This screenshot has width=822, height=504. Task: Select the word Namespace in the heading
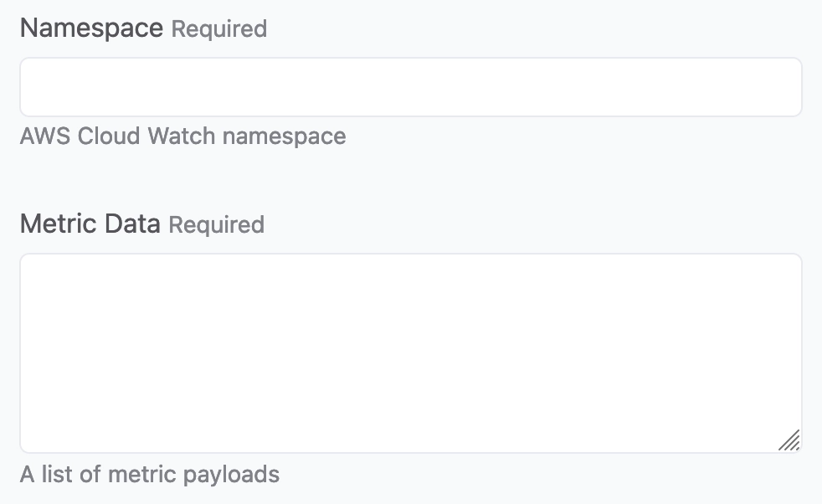91,28
